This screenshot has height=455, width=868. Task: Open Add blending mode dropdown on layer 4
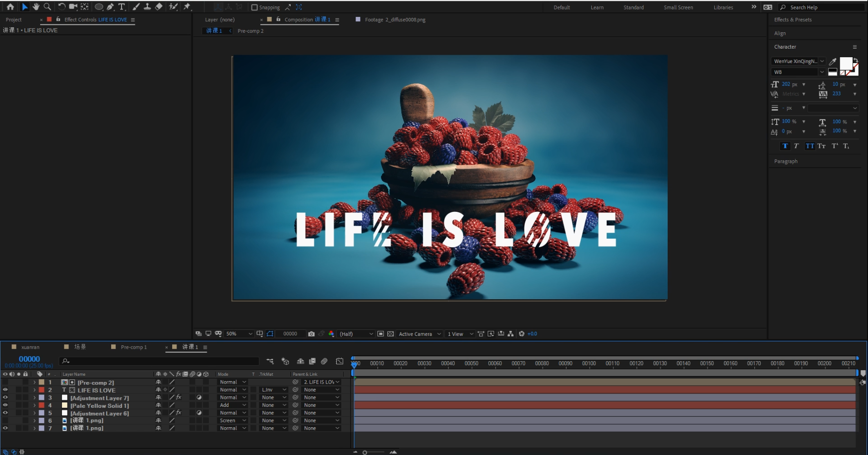232,405
